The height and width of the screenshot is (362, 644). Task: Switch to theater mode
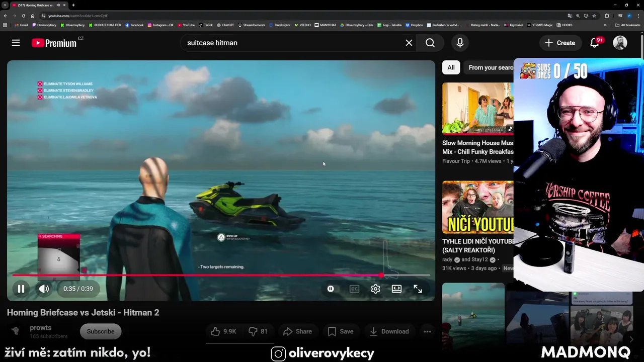pos(396,289)
